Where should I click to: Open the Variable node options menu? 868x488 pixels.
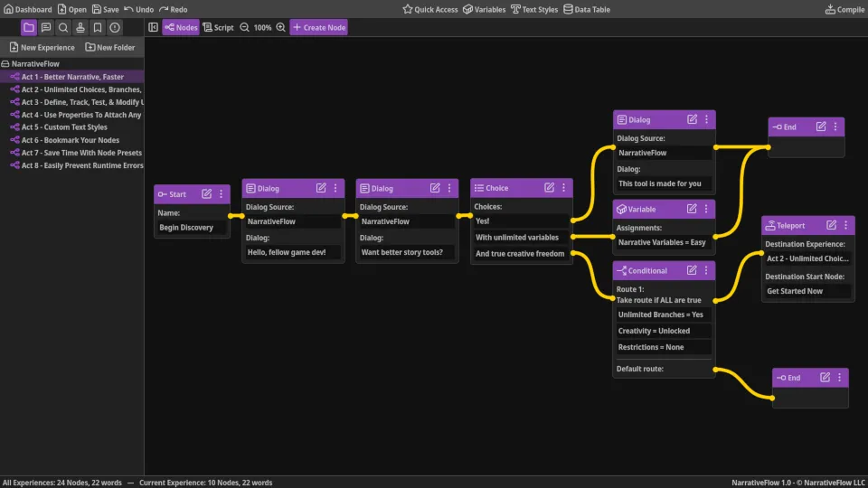(706, 209)
